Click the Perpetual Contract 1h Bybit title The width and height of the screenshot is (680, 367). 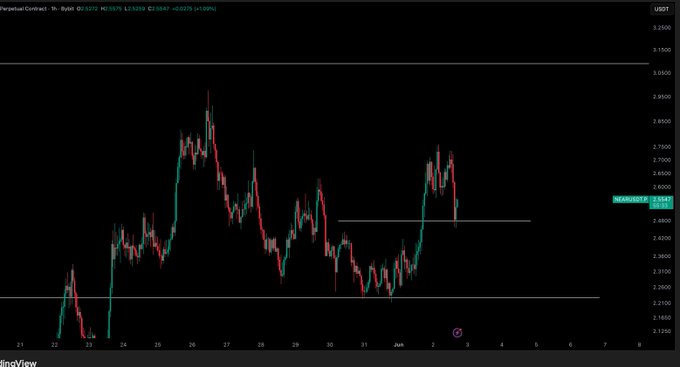(36, 9)
